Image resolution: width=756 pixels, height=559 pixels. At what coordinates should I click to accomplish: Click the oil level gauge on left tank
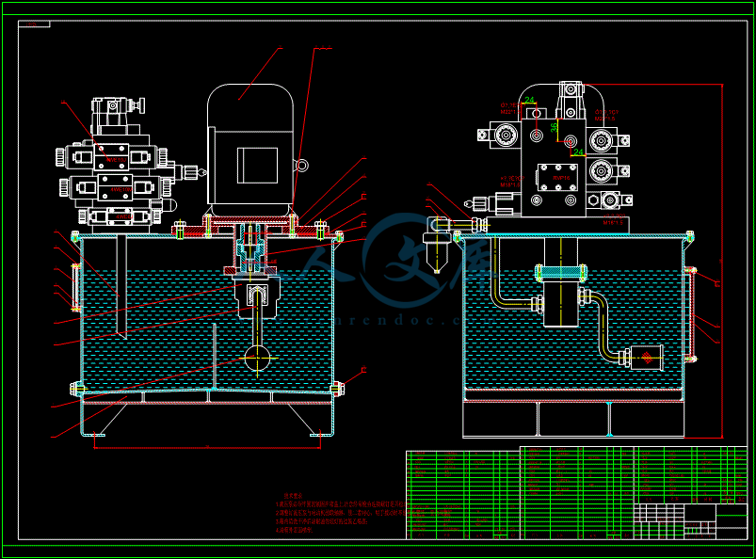coord(75,288)
